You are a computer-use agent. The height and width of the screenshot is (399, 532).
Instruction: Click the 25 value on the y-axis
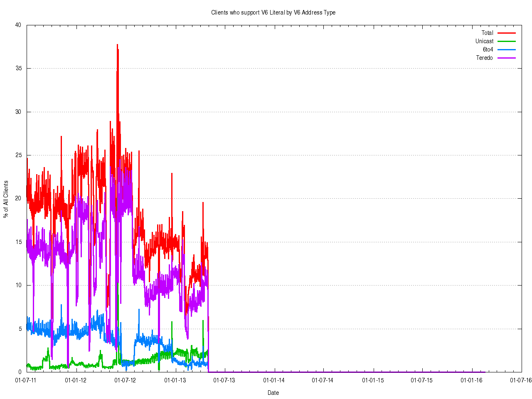coord(18,155)
